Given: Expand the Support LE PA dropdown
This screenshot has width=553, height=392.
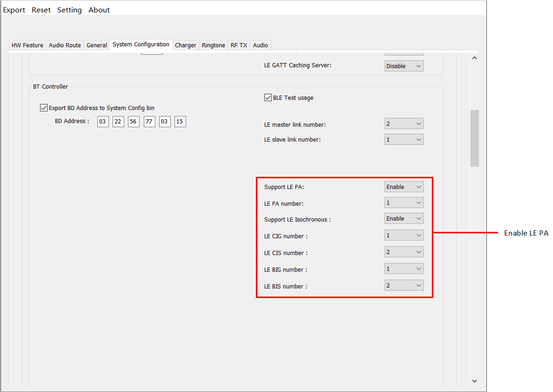Looking at the screenshot, I should click(404, 187).
